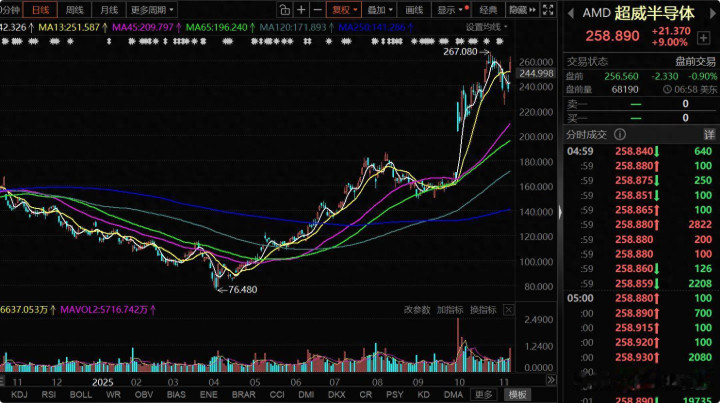Open 叠加 overlay dropdown

coord(380,10)
